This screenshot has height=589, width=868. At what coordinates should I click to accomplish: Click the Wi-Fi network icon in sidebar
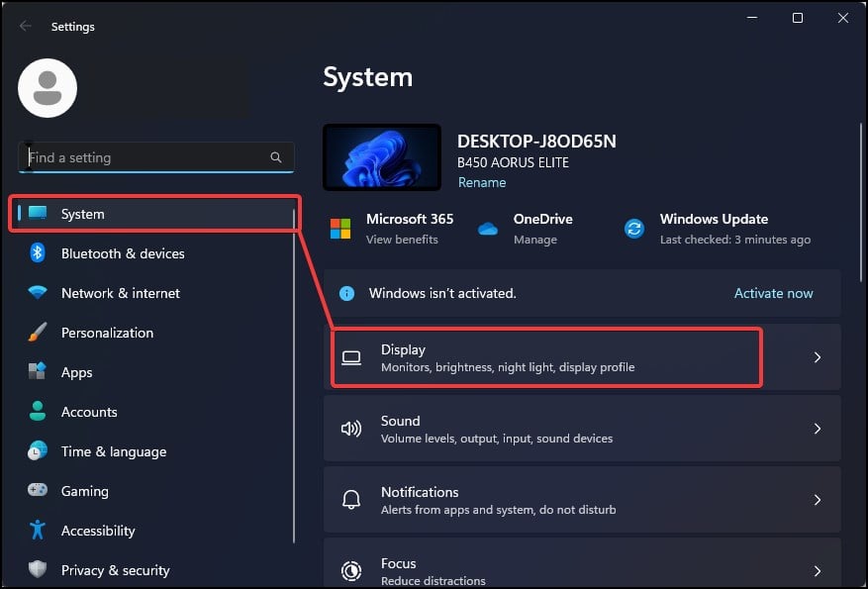tap(38, 292)
